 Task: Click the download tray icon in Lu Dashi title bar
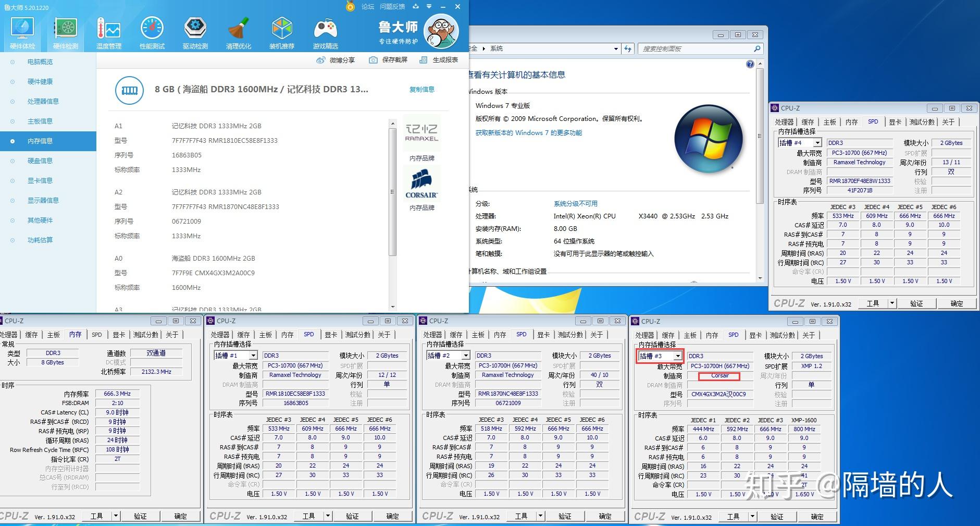click(x=415, y=6)
